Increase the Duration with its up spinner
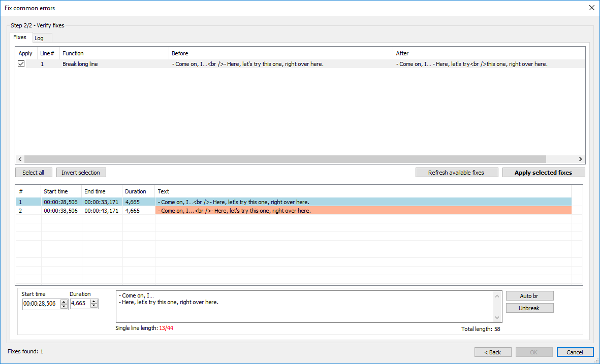Viewport: 600px width, 364px height. click(x=92, y=301)
